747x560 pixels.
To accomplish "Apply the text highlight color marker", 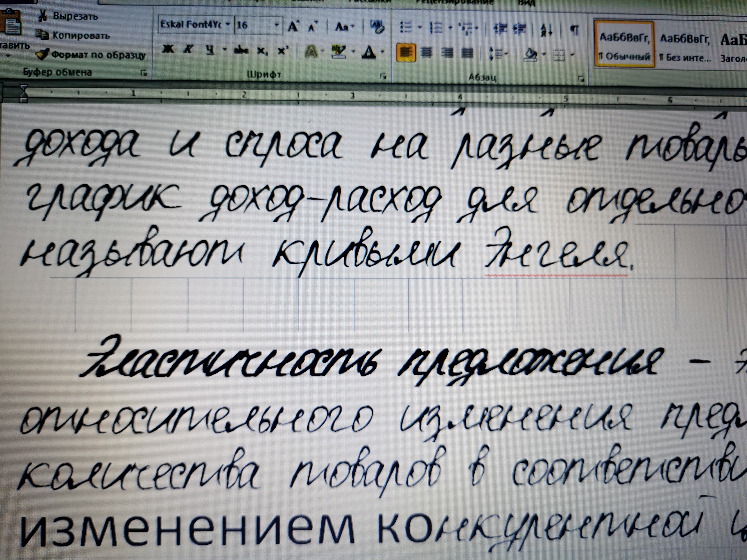I will [338, 52].
